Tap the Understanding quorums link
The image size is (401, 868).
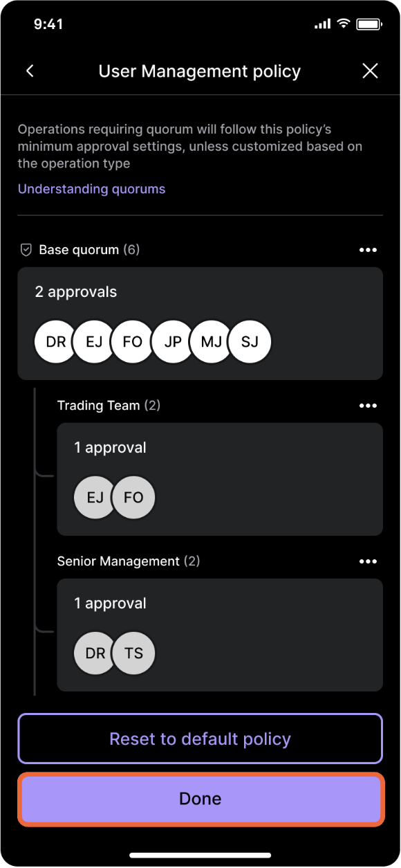click(x=91, y=189)
